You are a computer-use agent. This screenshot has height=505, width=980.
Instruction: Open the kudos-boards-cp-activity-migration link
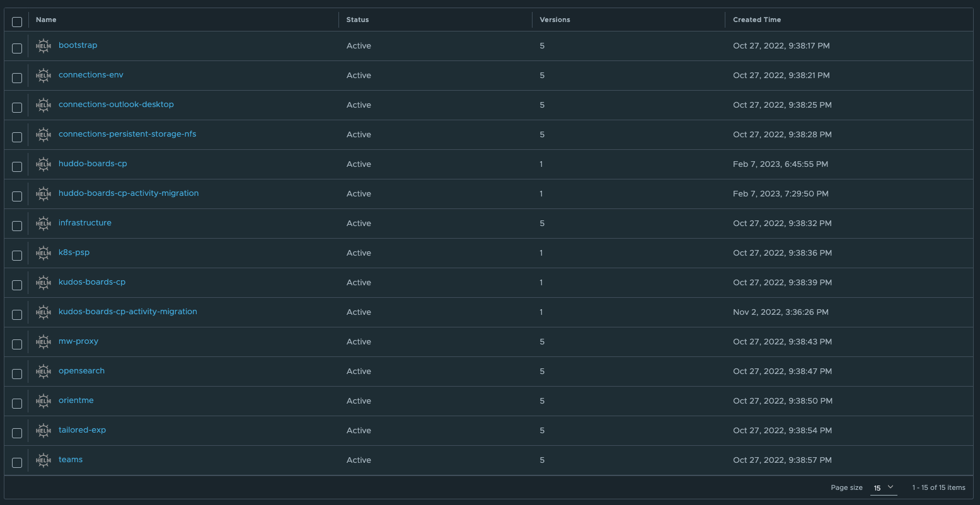127,312
